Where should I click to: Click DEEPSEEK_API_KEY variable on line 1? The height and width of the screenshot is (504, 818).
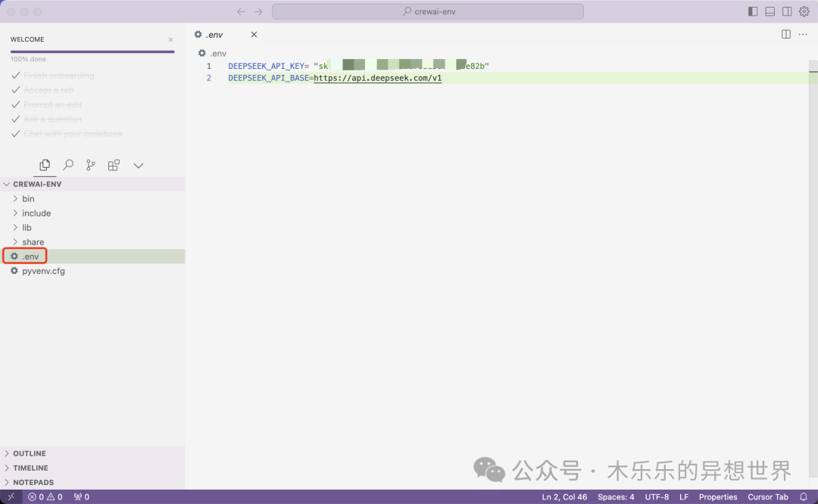pyautogui.click(x=266, y=66)
